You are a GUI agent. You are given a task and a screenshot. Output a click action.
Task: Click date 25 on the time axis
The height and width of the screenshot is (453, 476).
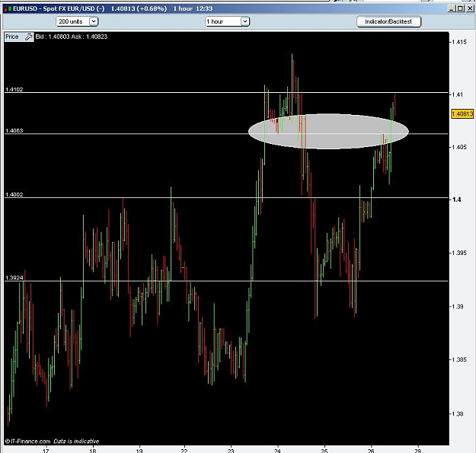(x=324, y=450)
